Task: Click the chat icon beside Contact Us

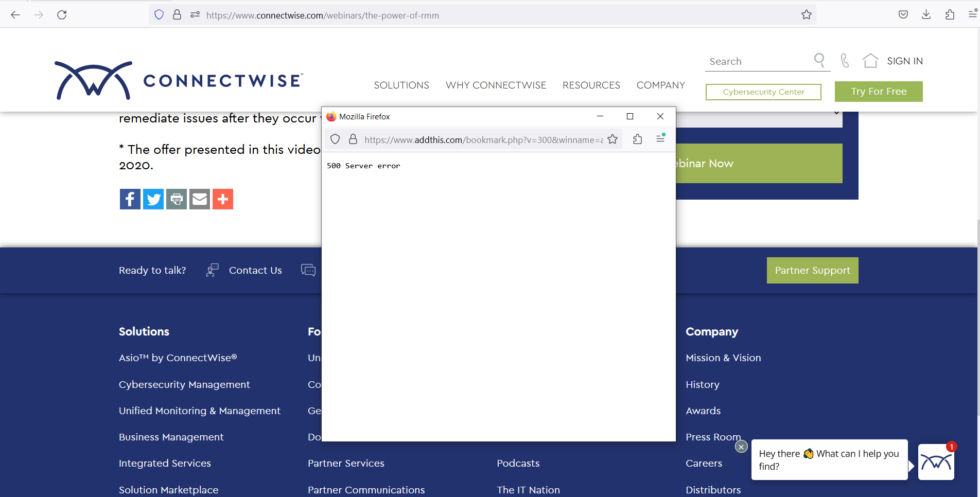Action: 308,270
